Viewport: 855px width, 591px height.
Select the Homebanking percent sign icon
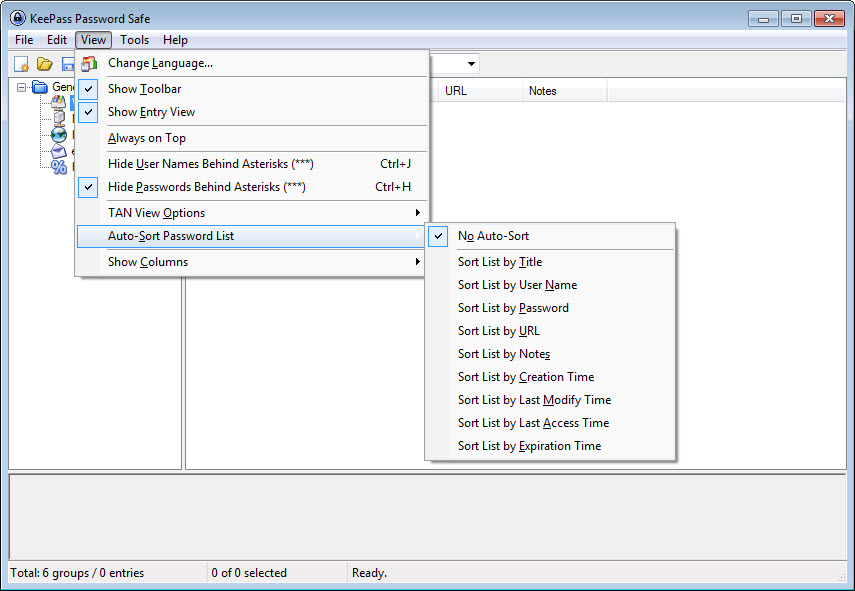(59, 167)
